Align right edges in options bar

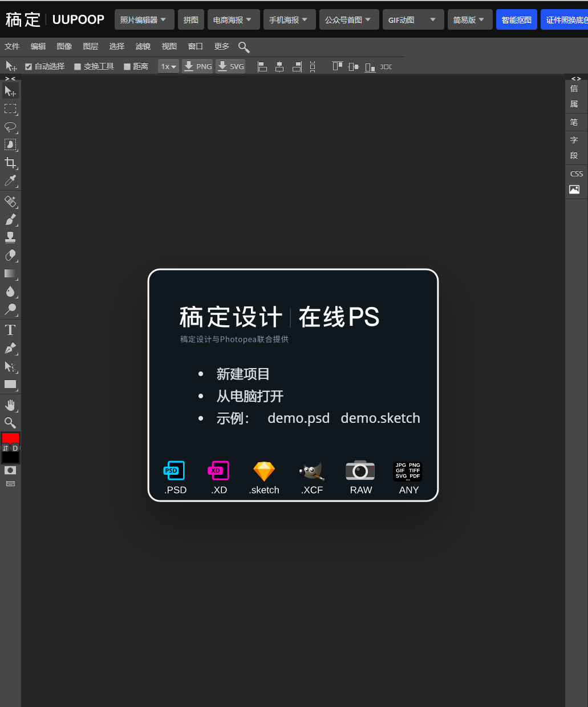297,67
